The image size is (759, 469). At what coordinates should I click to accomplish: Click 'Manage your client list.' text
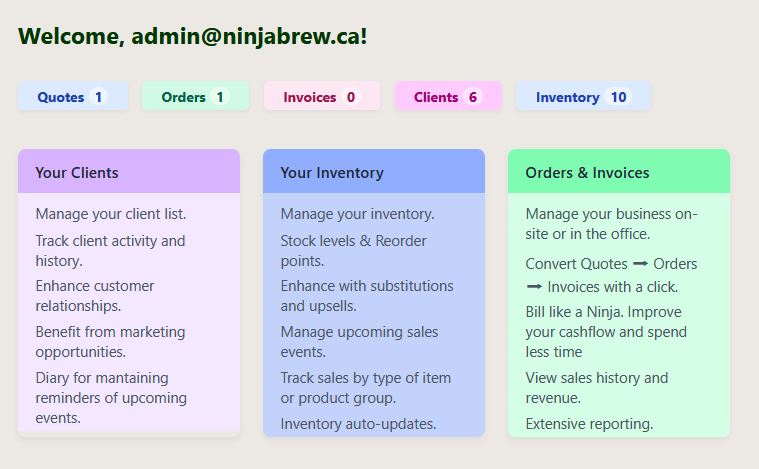coord(111,214)
